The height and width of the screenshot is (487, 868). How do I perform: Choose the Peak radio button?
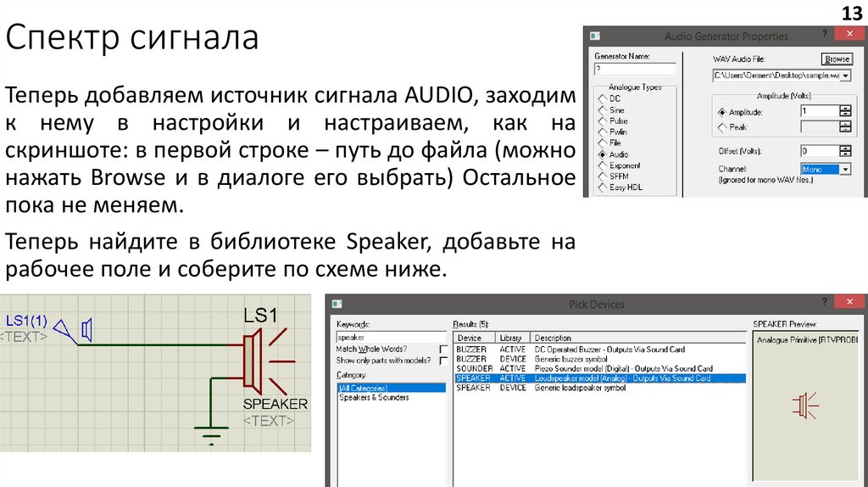point(722,127)
